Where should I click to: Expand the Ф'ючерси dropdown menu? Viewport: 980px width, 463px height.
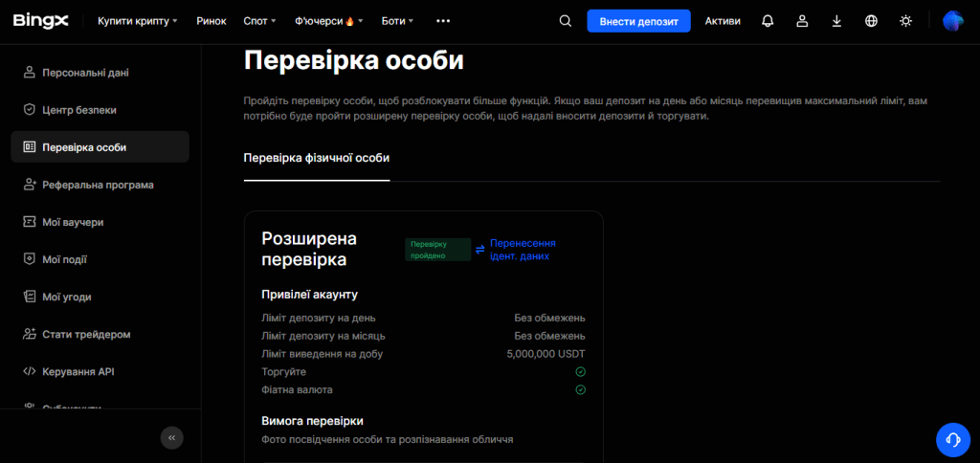pos(329,21)
